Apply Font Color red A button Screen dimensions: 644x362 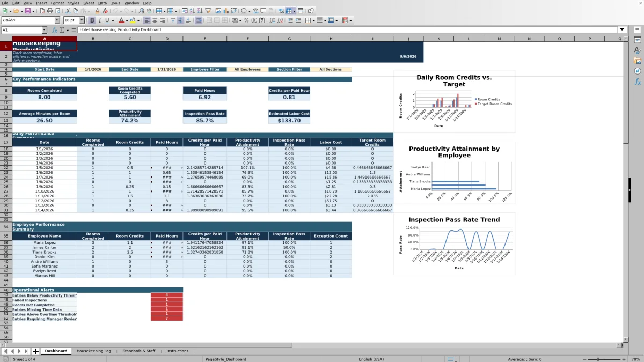click(121, 20)
